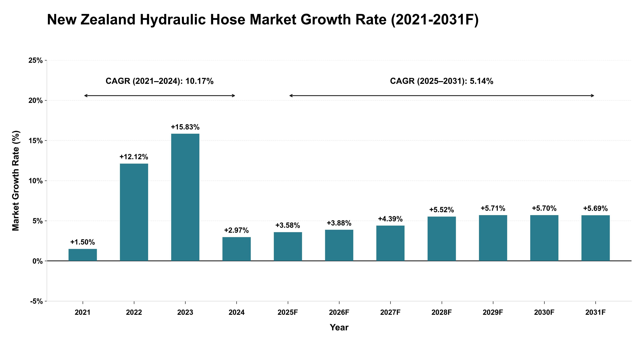Select the 2024 bar
Viewport: 644px width, 342px height.
[x=237, y=249]
